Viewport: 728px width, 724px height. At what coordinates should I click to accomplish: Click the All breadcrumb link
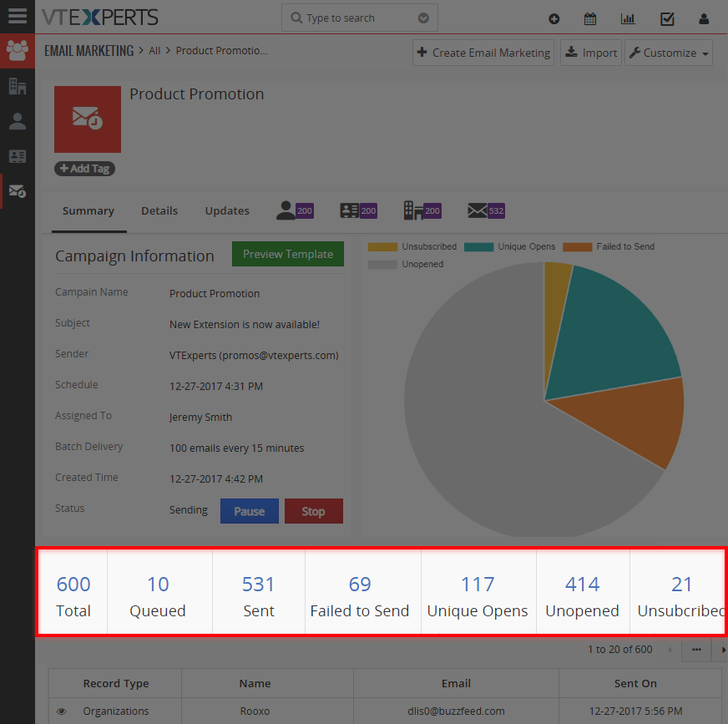(154, 51)
